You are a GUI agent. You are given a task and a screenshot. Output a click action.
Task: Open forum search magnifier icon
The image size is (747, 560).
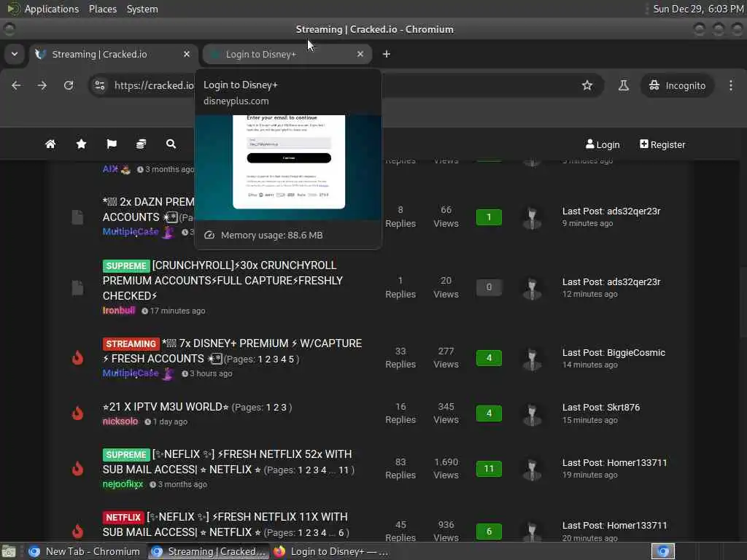171,144
